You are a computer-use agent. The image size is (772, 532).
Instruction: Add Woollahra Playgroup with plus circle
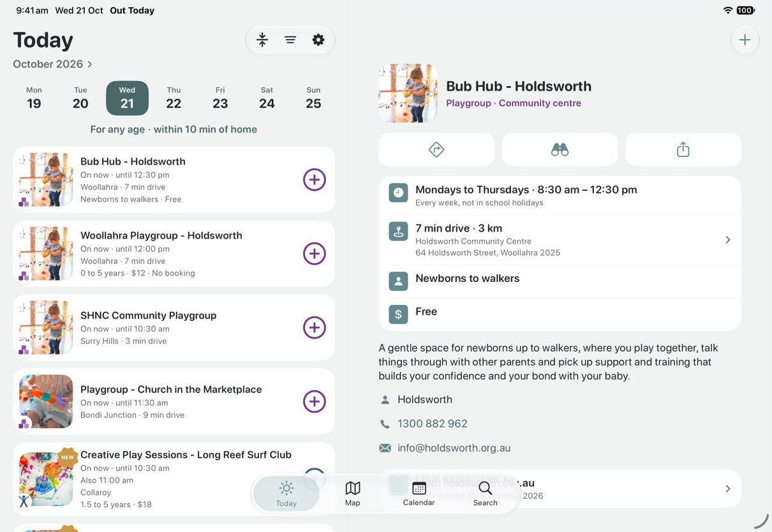(x=315, y=254)
